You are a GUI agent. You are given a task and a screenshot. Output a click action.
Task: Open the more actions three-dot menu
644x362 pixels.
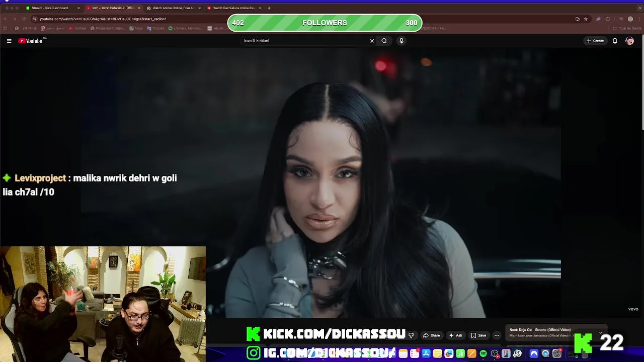[x=497, y=335]
